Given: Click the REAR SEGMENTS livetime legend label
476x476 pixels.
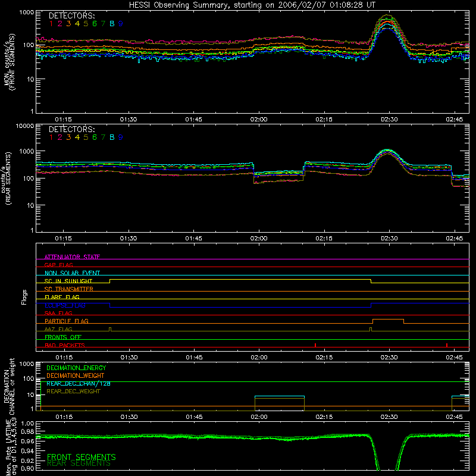Looking at the screenshot, I should [79, 464].
